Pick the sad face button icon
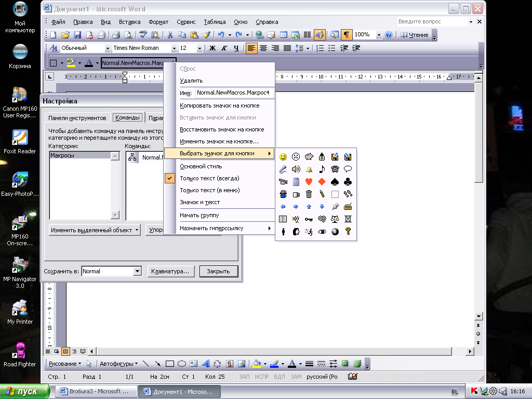The image size is (532, 399). coord(296,157)
